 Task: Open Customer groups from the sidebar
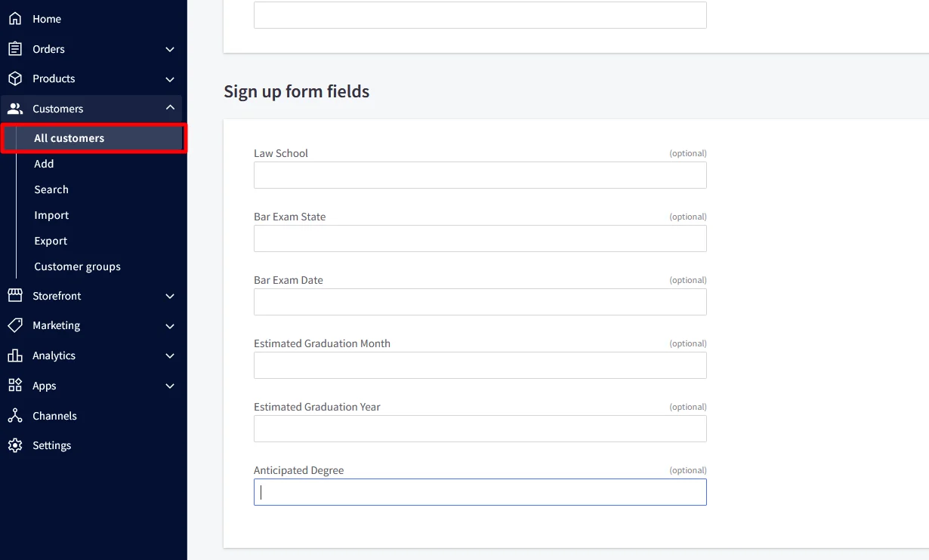tap(77, 266)
